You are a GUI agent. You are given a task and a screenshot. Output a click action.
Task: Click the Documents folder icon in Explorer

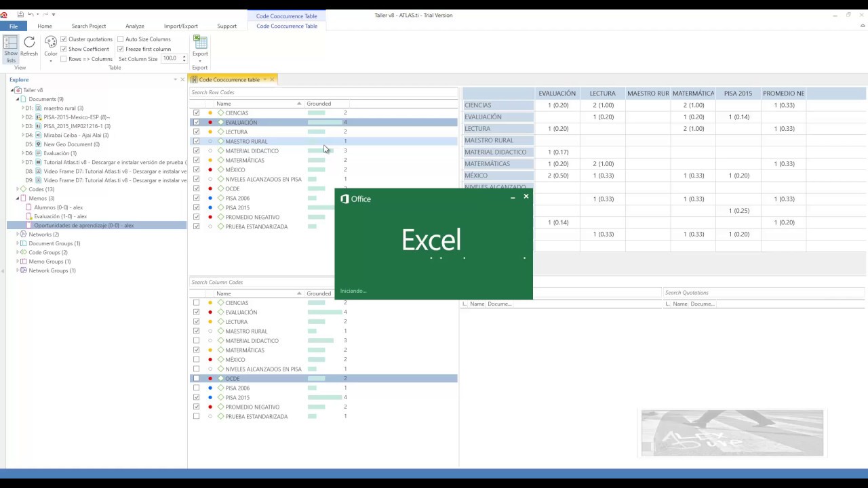24,99
